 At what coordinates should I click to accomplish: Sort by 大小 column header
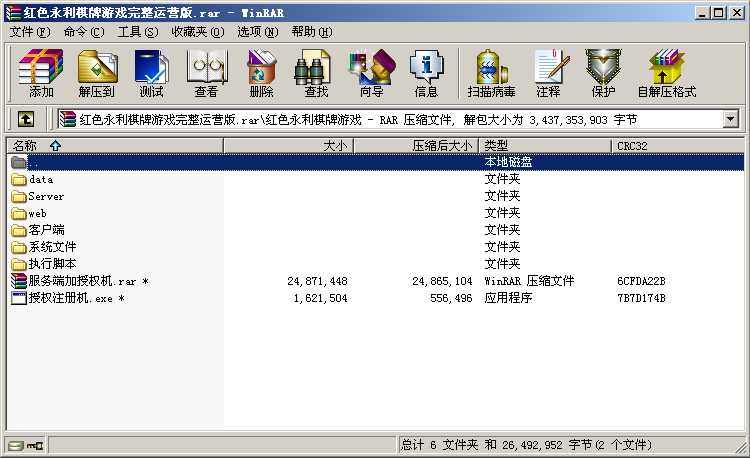tap(288, 145)
